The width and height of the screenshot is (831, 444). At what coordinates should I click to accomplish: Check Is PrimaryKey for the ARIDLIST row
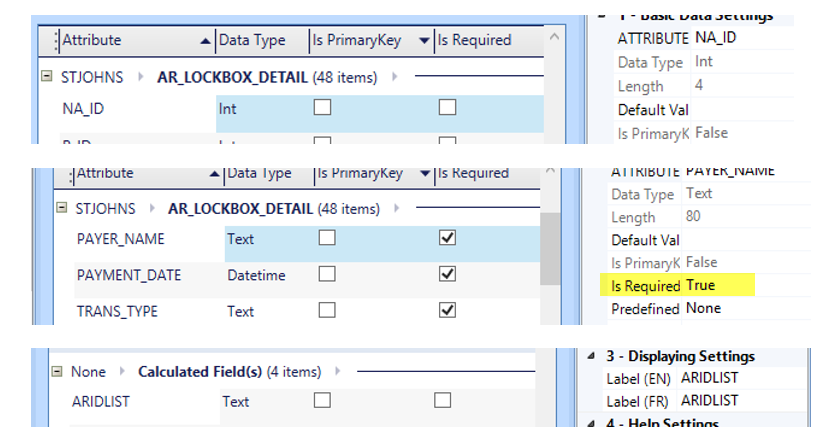coord(322,401)
